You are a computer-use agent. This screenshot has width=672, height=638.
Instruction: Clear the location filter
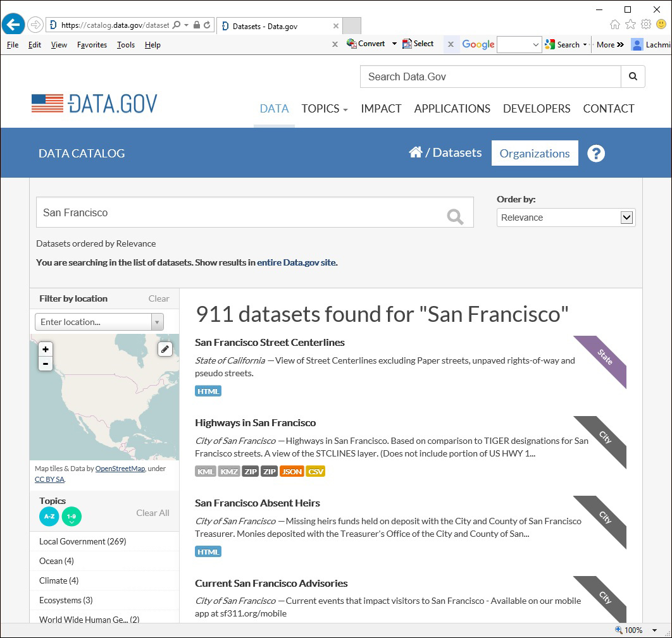(x=159, y=298)
